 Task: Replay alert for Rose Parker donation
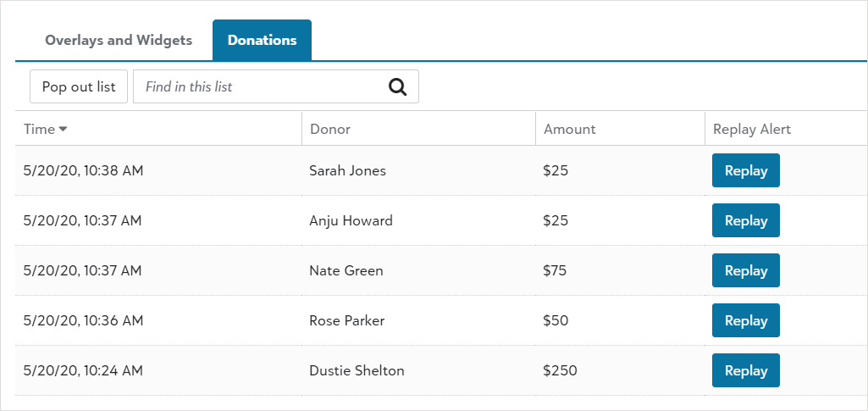(x=746, y=320)
